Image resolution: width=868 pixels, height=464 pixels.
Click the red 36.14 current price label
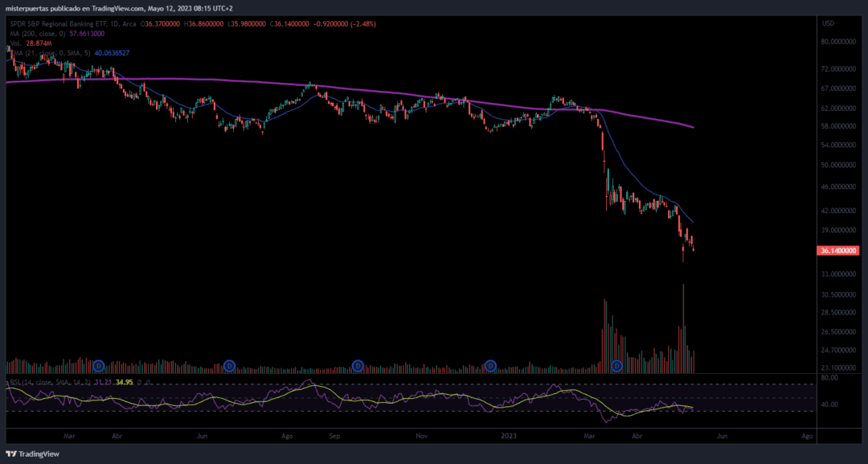838,251
